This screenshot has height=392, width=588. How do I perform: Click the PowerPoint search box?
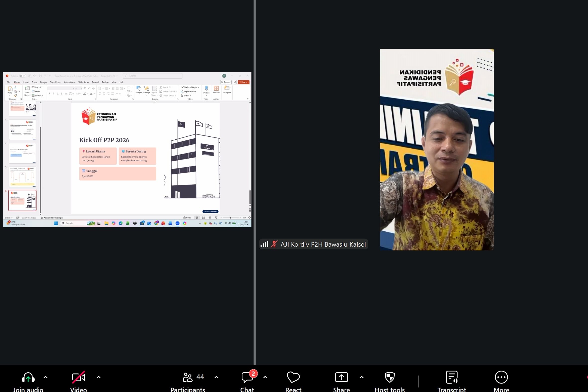pos(153,76)
